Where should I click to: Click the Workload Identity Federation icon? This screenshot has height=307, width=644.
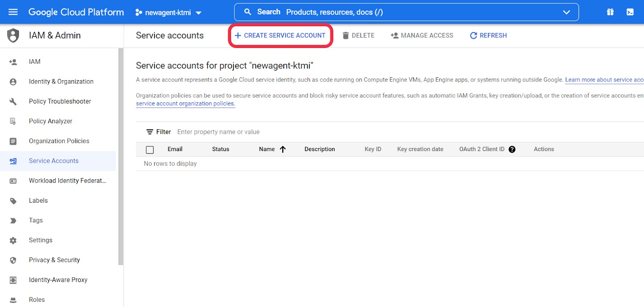13,181
